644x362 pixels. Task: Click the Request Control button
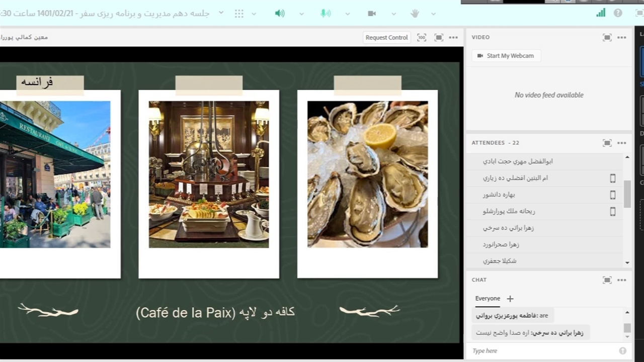pos(386,37)
